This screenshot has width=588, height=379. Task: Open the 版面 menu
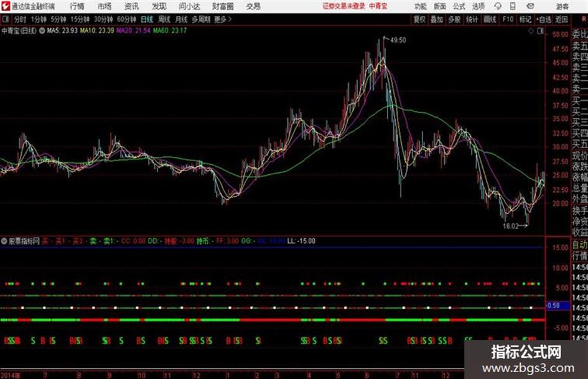point(439,6)
